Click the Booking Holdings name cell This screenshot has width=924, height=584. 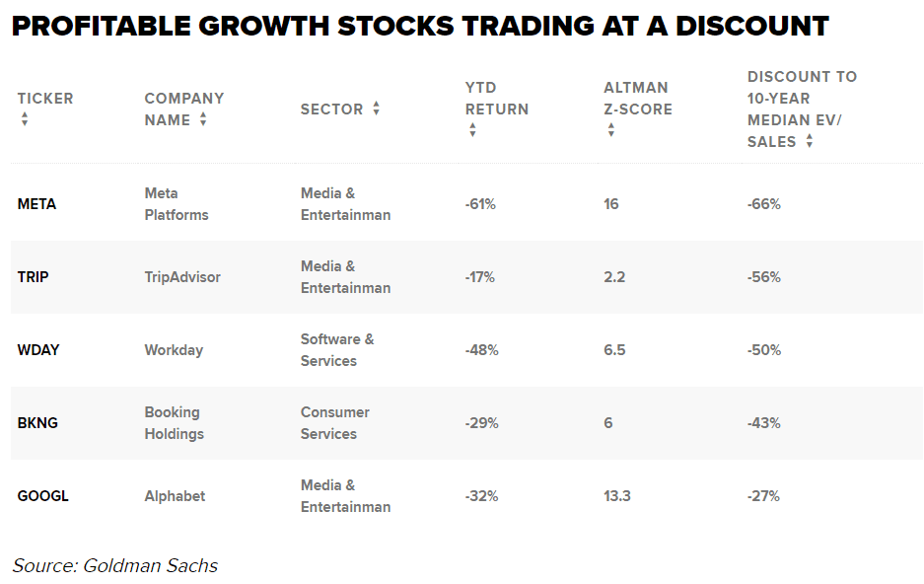pos(175,423)
